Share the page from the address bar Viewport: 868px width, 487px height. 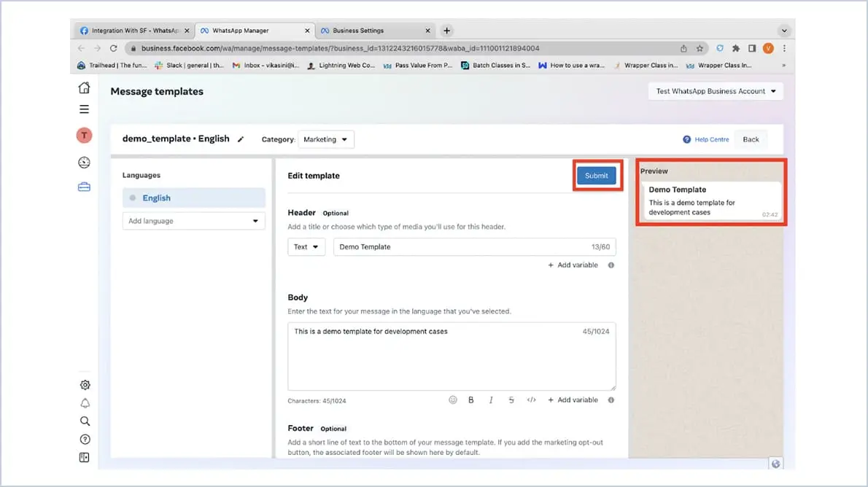click(x=683, y=48)
